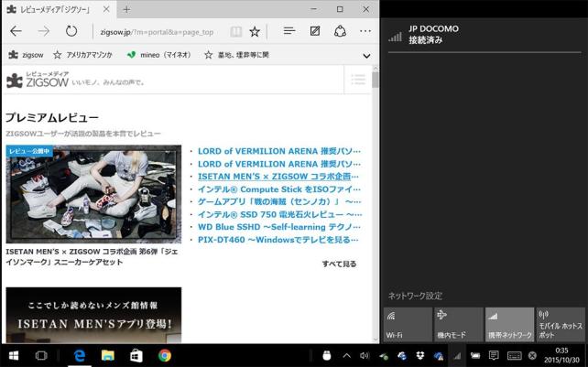Open ISETAN MEN'S × ZIGSOW コラボ企画 link
Image resolution: width=588 pixels, height=367 pixels.
click(x=278, y=177)
